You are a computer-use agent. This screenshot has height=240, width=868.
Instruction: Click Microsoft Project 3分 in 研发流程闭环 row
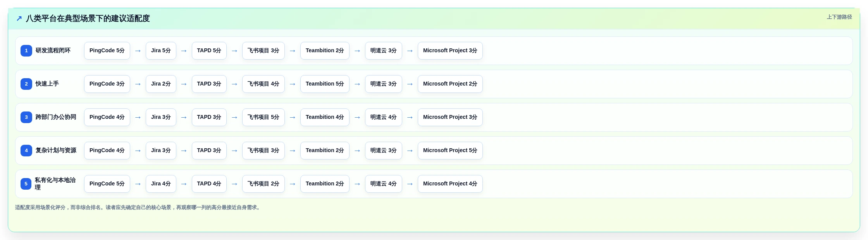pyautogui.click(x=450, y=51)
